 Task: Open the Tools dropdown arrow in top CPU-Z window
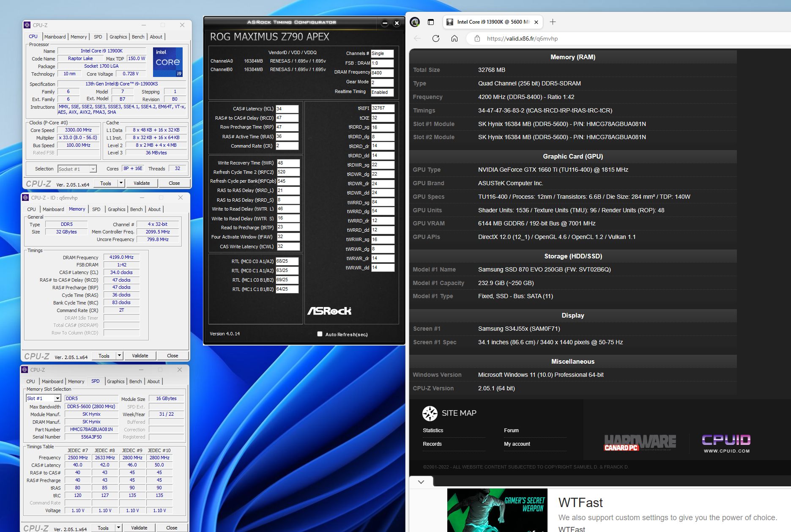[x=121, y=183]
